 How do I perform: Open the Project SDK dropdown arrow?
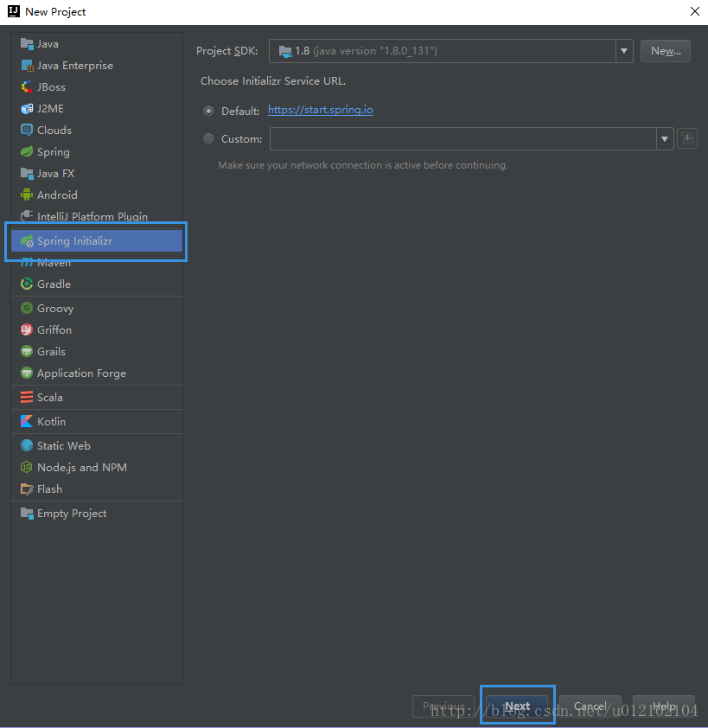(624, 51)
